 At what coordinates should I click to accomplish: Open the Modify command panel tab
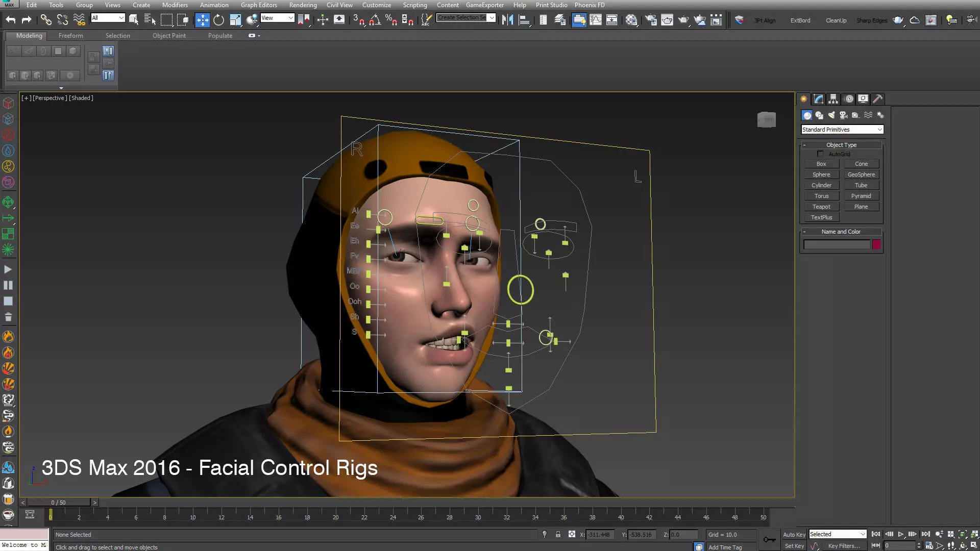pyautogui.click(x=819, y=99)
